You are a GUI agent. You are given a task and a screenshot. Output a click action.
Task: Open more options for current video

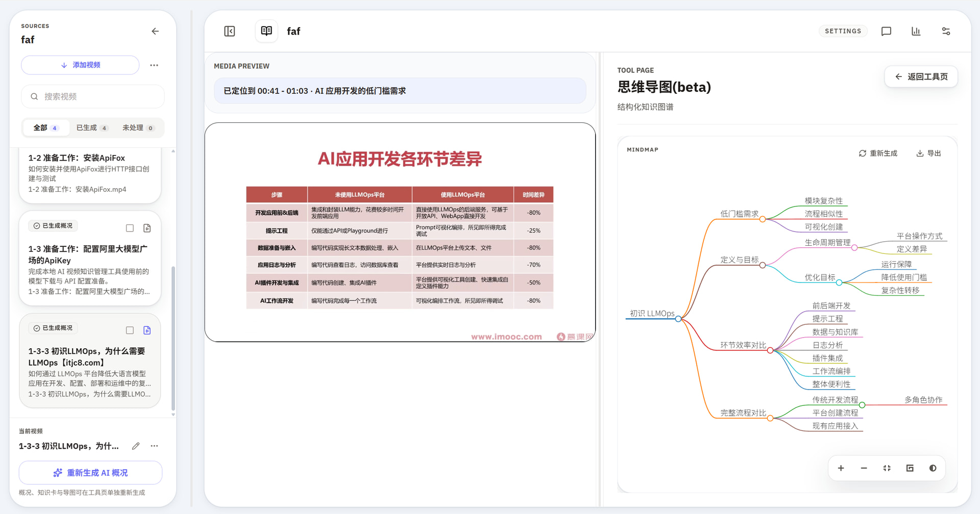[154, 446]
